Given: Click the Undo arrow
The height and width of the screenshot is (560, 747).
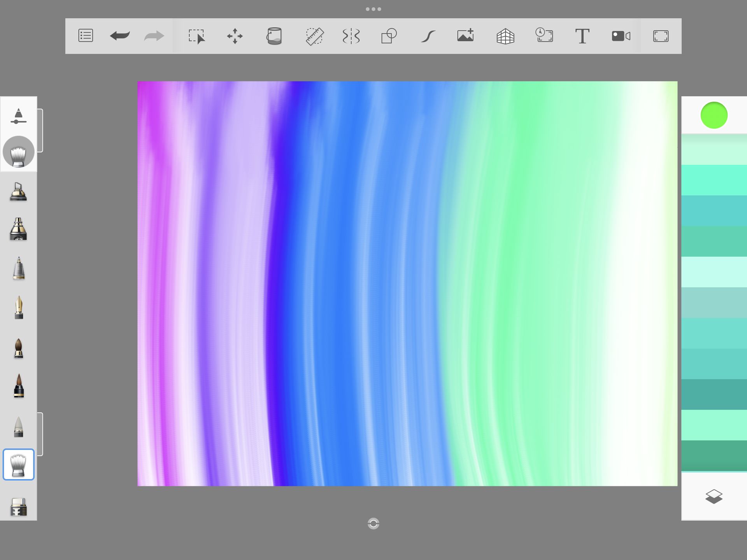Looking at the screenshot, I should click(119, 36).
